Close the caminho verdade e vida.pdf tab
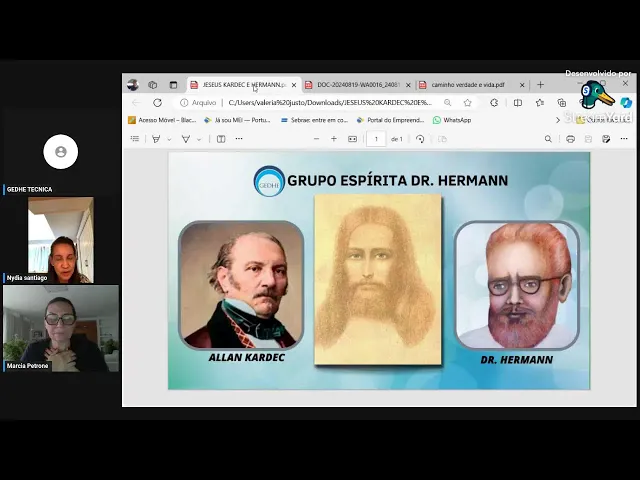Screen dimensions: 640x480 tap(522, 85)
